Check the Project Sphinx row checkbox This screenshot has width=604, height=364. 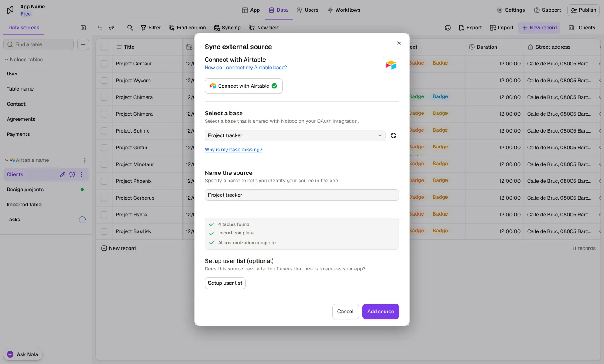104,131
